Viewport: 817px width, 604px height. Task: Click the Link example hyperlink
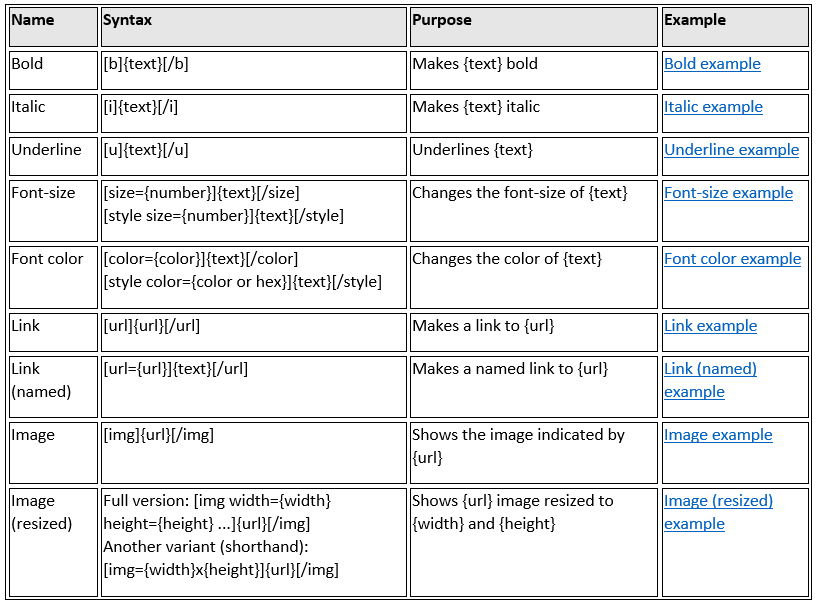coord(710,326)
